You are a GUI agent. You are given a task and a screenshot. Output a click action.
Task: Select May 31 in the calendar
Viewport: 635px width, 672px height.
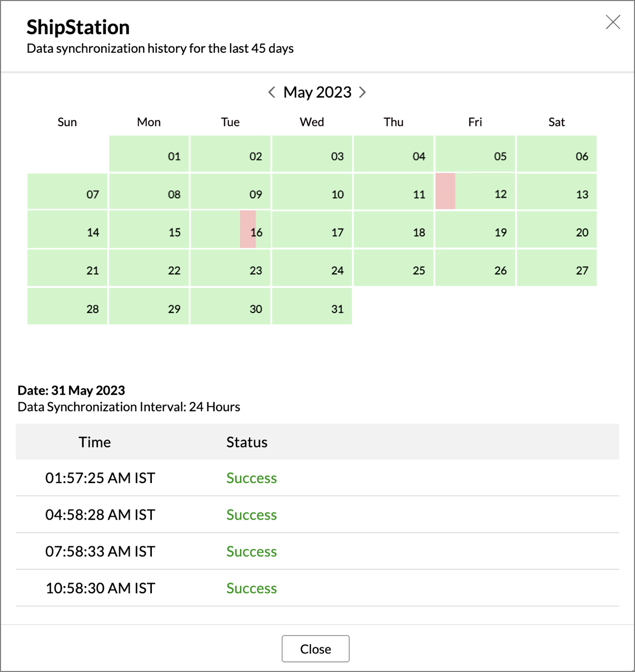tap(312, 306)
